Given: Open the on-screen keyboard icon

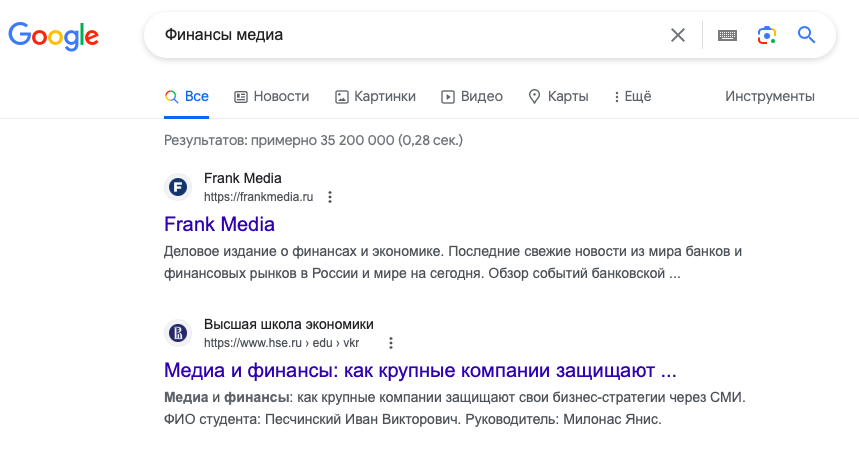Looking at the screenshot, I should 727,36.
